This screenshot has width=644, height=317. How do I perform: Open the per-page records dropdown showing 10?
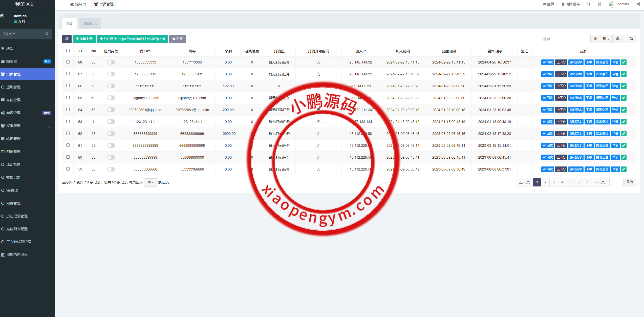pyautogui.click(x=150, y=182)
